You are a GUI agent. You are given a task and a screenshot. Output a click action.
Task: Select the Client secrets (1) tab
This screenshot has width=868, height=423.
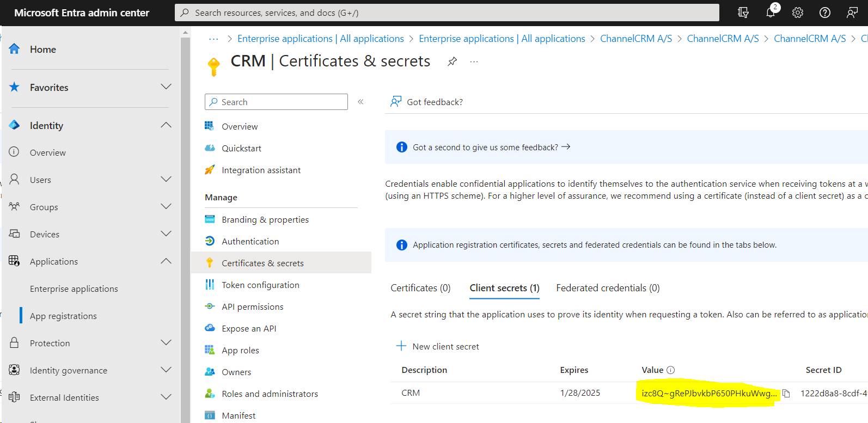tap(504, 288)
